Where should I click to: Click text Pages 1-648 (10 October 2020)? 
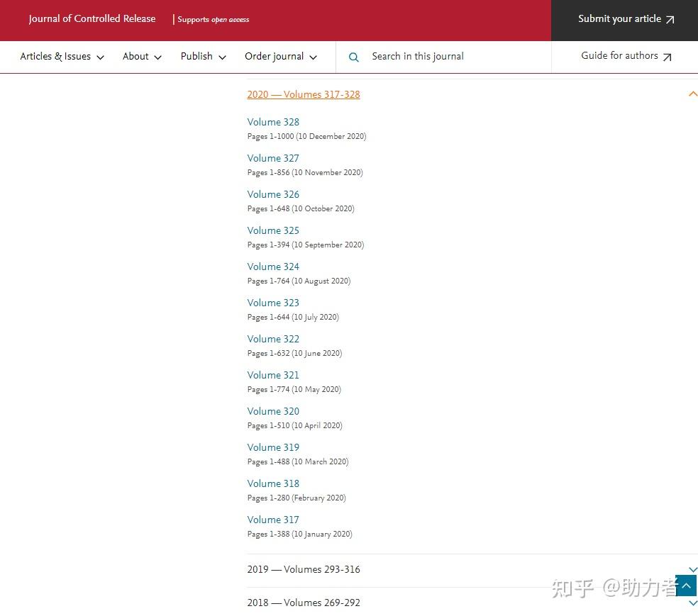tap(301, 208)
